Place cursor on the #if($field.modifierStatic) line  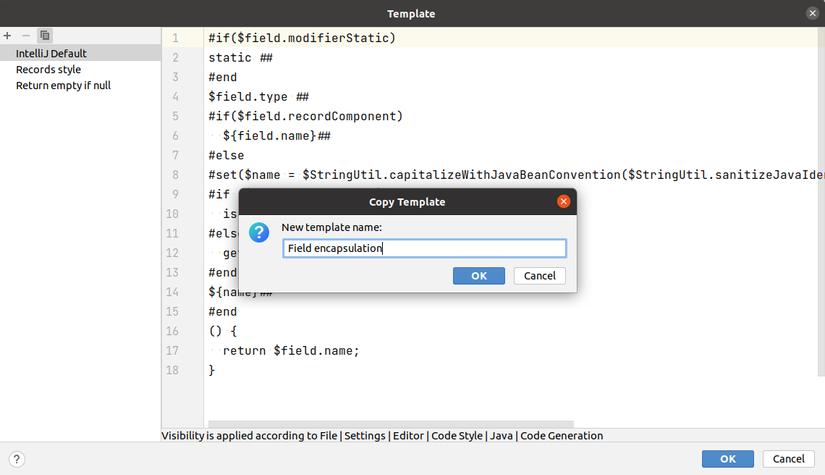[x=303, y=38]
